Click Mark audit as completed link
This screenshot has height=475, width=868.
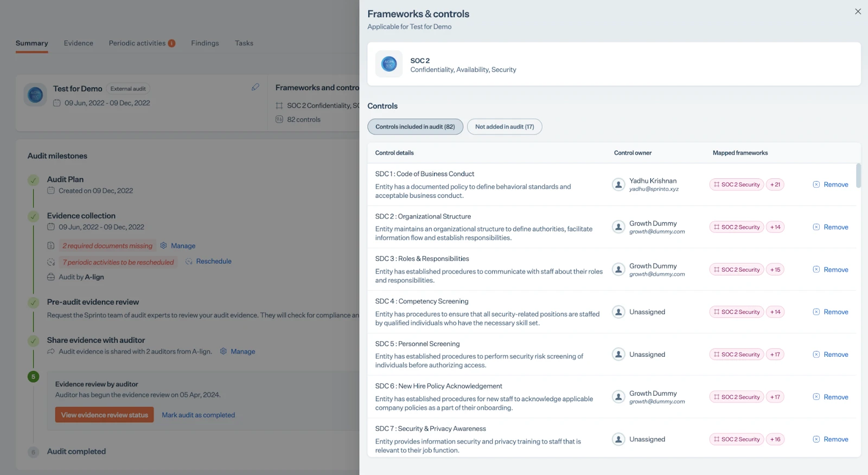tap(198, 415)
